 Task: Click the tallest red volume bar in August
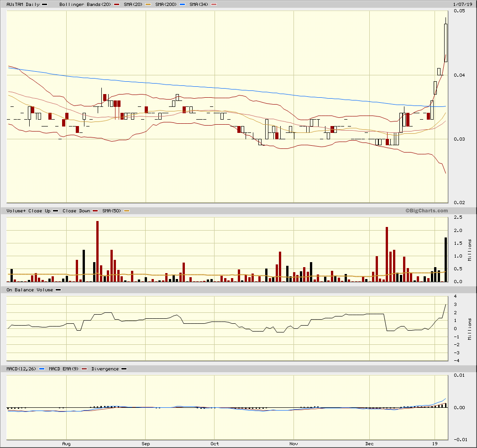click(97, 251)
